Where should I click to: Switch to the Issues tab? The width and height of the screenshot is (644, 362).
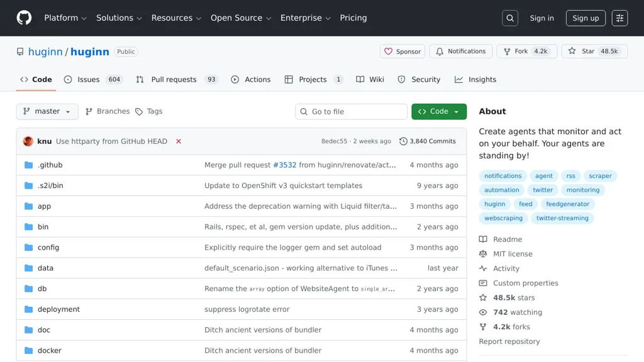click(88, 80)
